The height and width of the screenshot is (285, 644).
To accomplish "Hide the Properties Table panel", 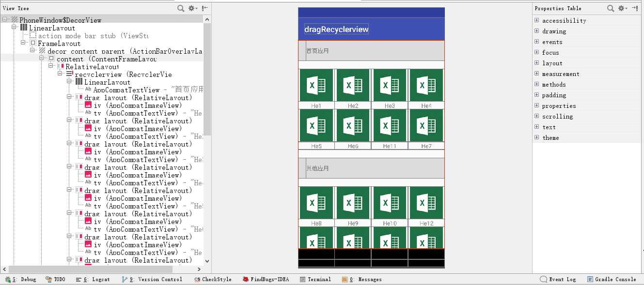I will (x=635, y=8).
